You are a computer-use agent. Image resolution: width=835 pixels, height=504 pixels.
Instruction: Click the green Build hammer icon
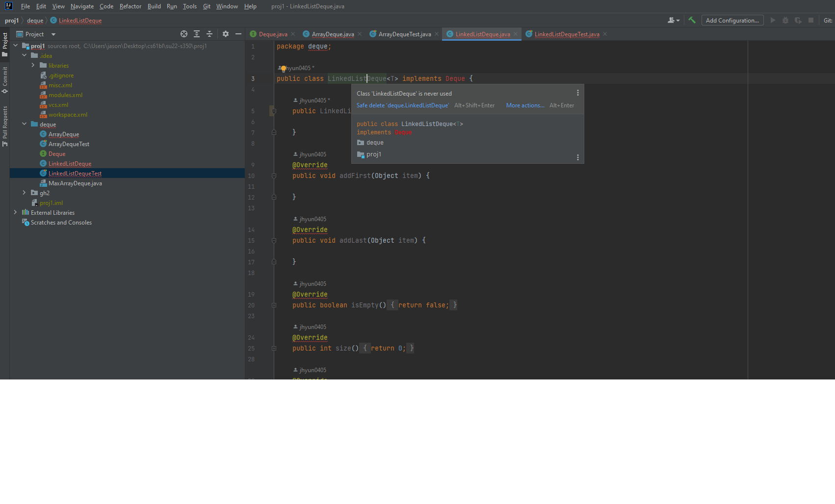pos(692,20)
